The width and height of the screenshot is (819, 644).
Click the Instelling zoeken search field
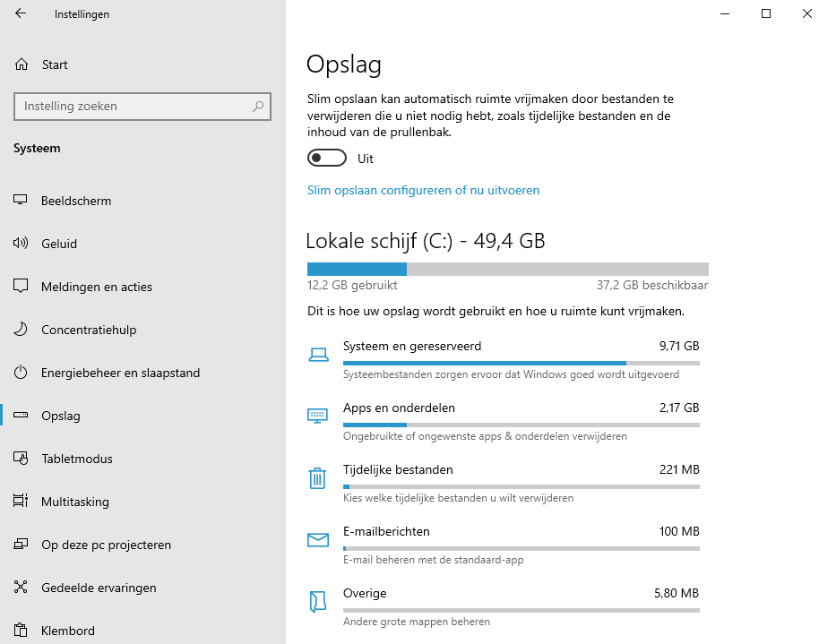coord(134,107)
